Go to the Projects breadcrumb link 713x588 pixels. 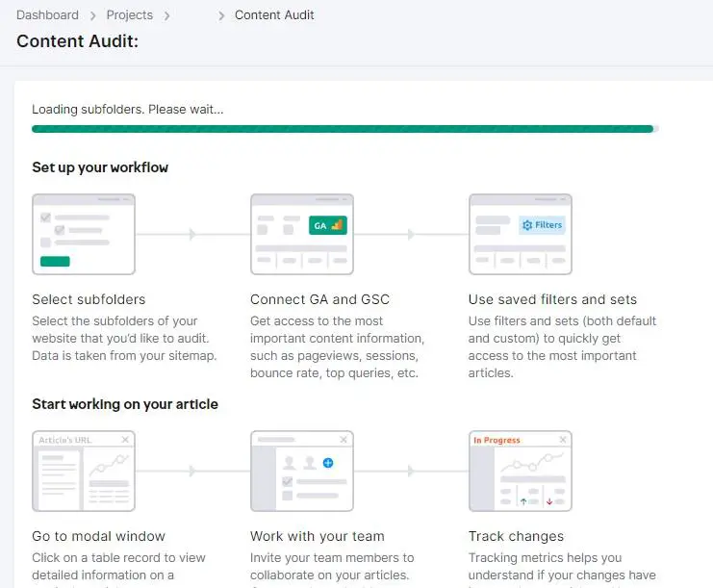click(x=130, y=15)
